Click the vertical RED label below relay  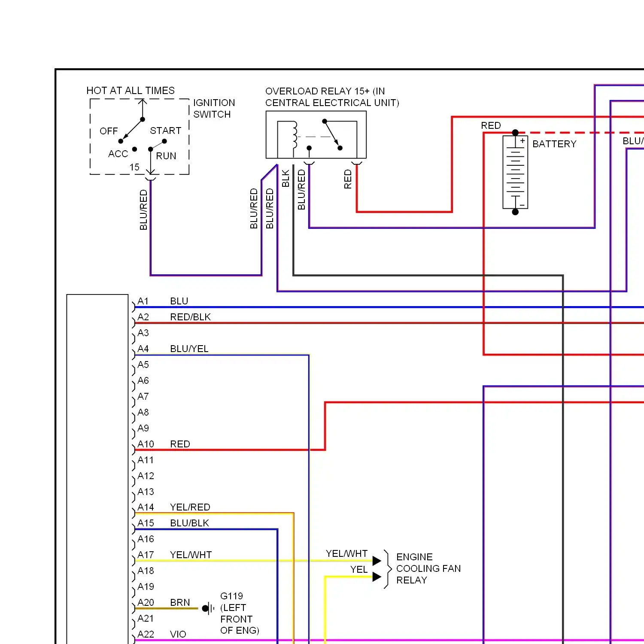[x=348, y=179]
